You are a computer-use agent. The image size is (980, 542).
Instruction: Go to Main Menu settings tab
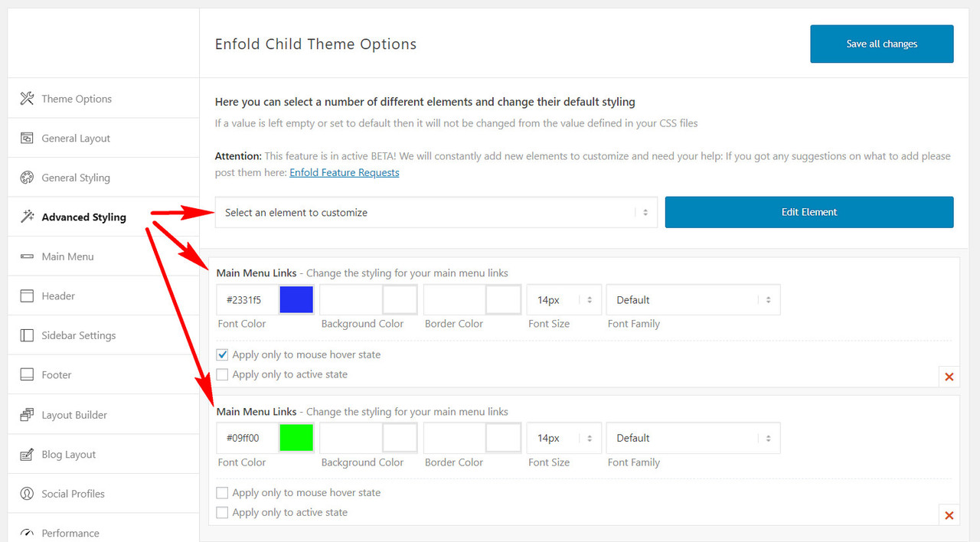pyautogui.click(x=103, y=256)
